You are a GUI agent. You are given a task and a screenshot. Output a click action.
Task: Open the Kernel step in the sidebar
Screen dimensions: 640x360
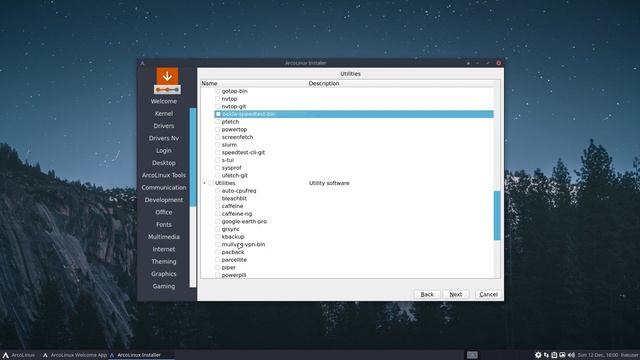pyautogui.click(x=164, y=113)
